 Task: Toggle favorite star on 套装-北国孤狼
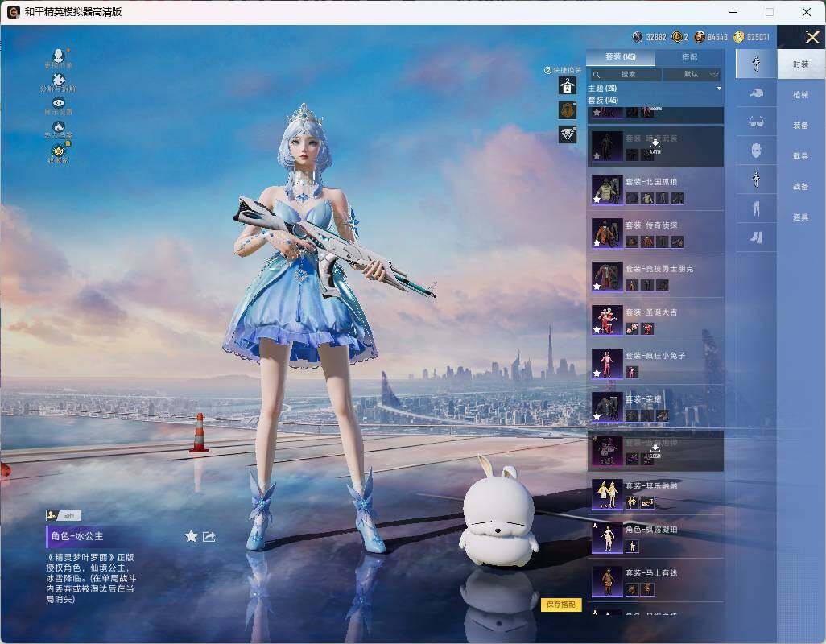597,199
